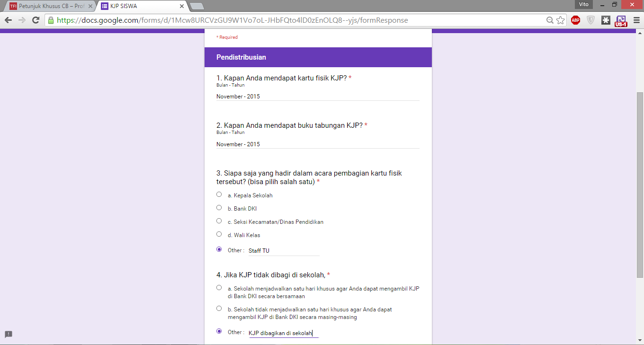
Task: Click the browser address bar URL
Action: (x=232, y=20)
